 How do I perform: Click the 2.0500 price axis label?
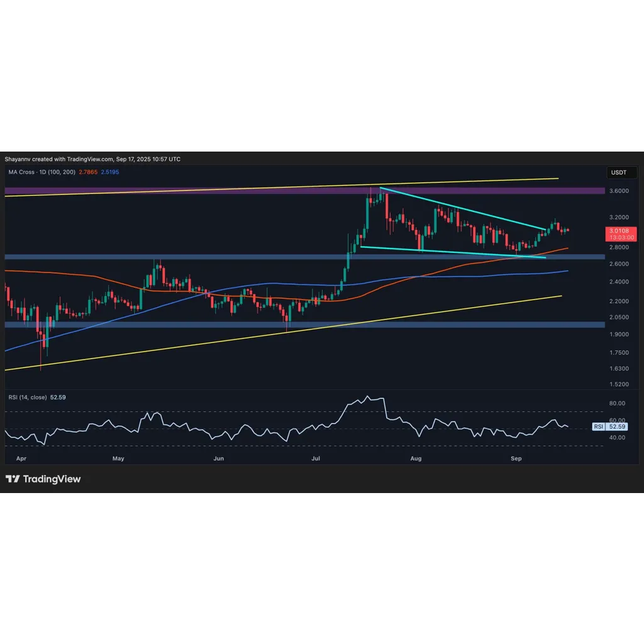[x=619, y=317]
